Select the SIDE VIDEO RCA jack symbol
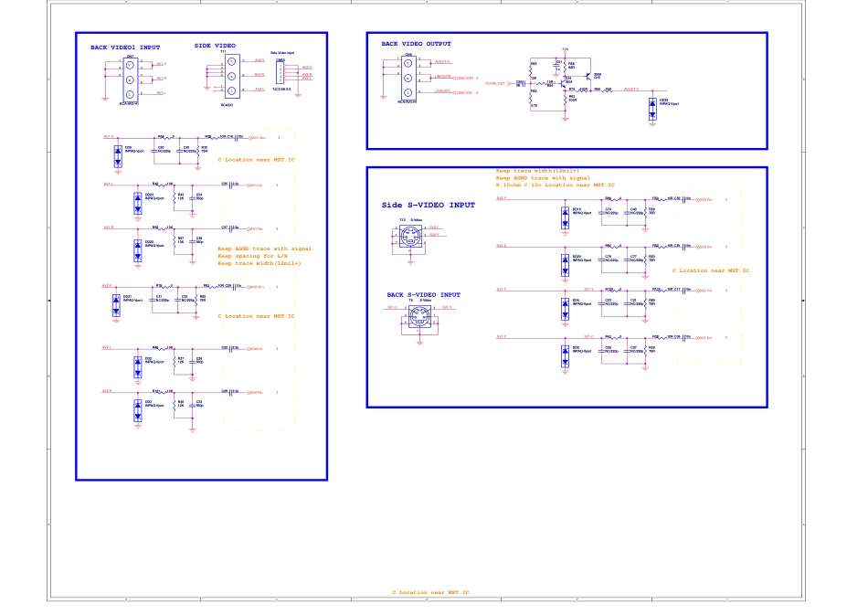Image resolution: width=868 pixels, height=614 pixels. point(232,75)
